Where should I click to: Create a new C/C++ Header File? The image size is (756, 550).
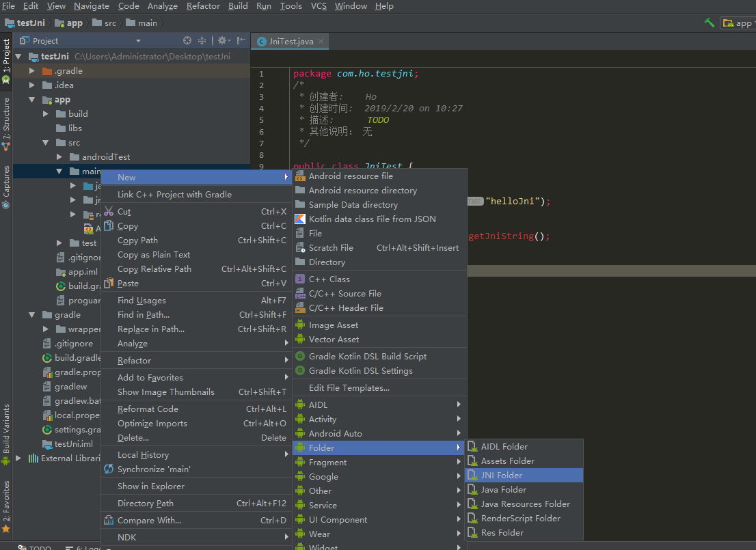pyautogui.click(x=379, y=308)
